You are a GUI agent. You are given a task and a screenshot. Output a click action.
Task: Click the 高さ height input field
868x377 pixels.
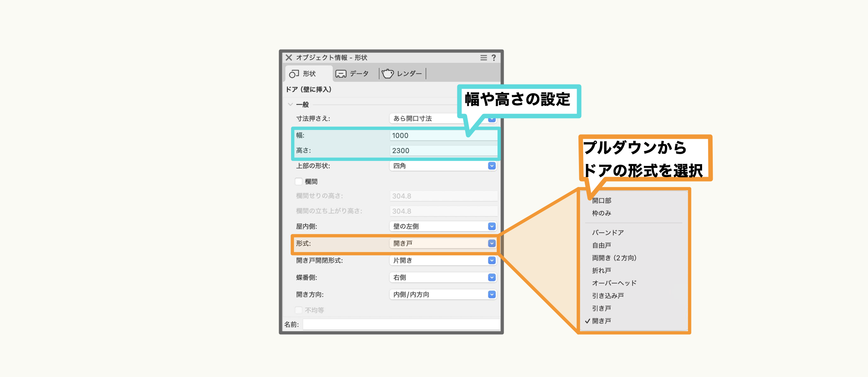[443, 151]
